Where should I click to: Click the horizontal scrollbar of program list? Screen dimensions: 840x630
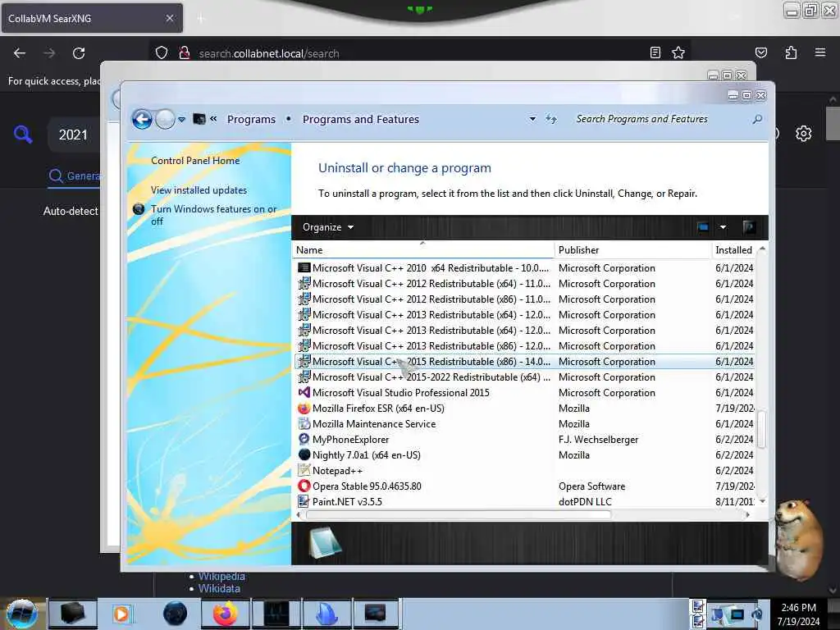click(458, 515)
